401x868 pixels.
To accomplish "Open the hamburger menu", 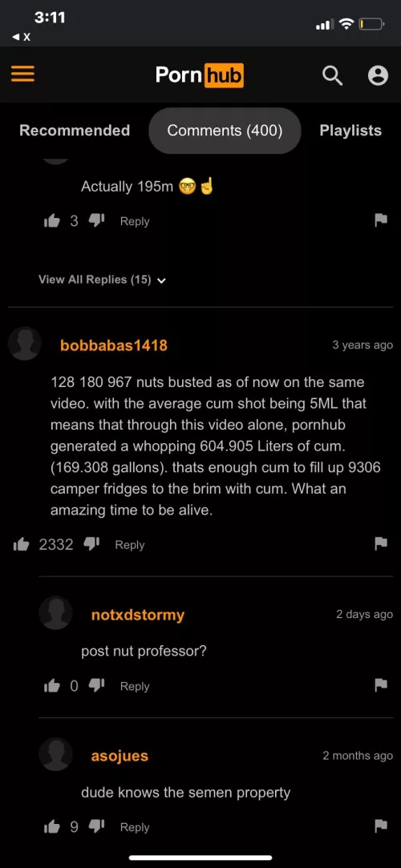I will (x=22, y=75).
